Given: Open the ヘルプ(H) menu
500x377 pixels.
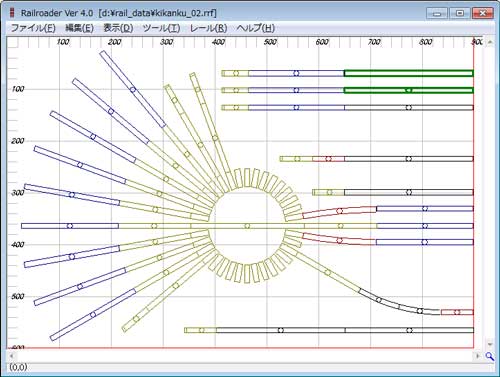Looking at the screenshot, I should [x=256, y=28].
